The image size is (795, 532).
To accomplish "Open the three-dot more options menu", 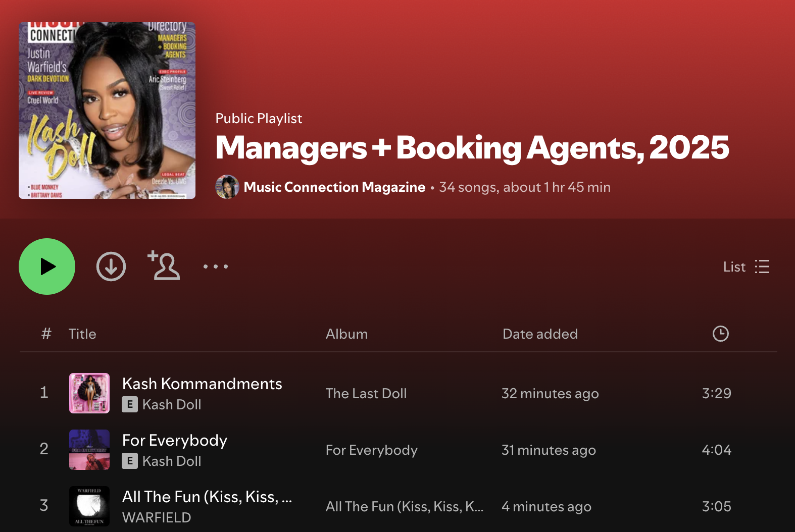I will point(216,267).
